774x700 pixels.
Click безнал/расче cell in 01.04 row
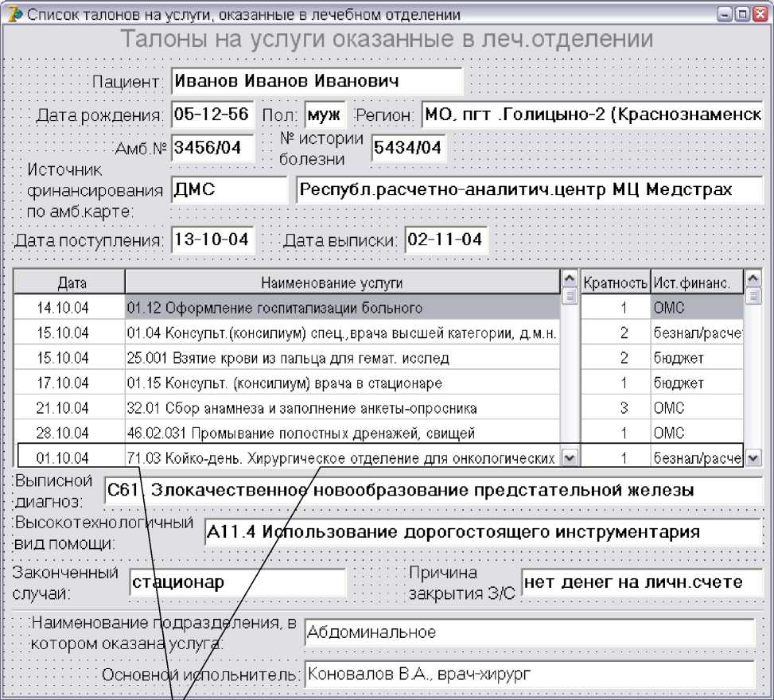(697, 332)
